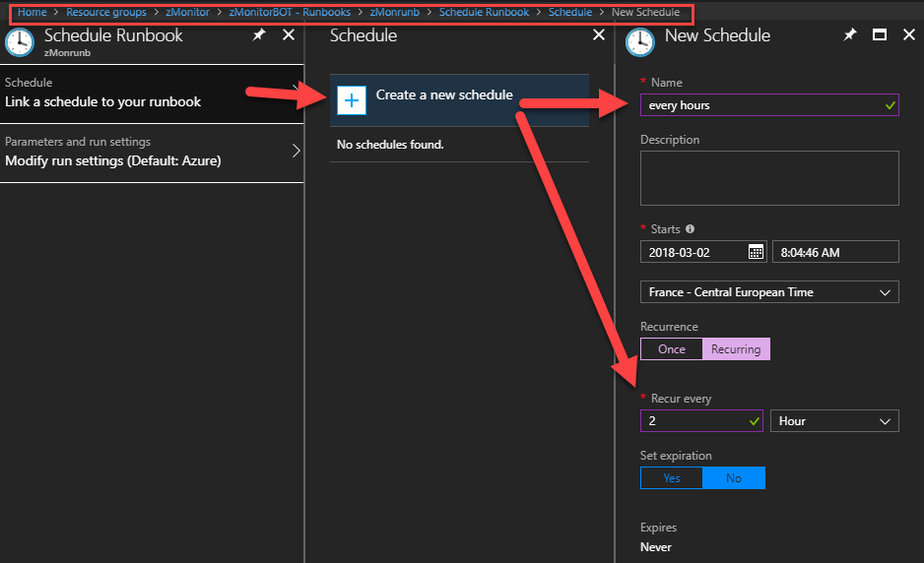This screenshot has height=563, width=924.
Task: Go to Resource groups in breadcrumb
Action: pos(105,12)
